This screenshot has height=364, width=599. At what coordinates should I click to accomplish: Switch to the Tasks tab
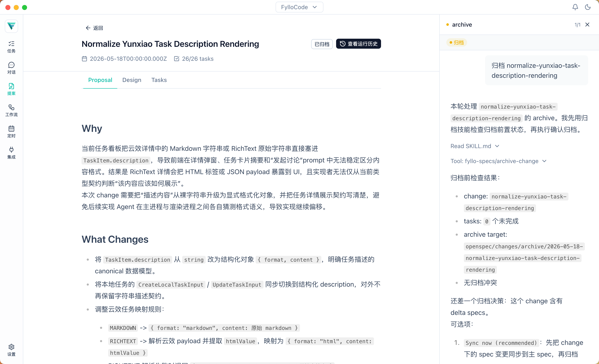159,80
